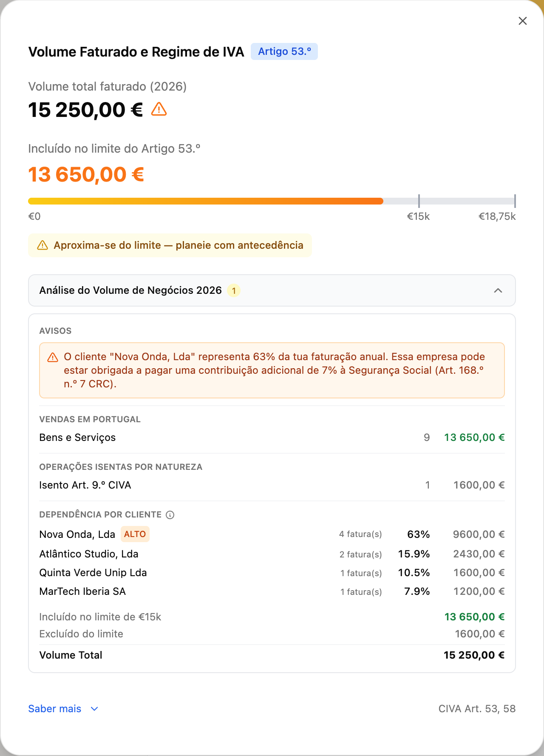Collapse the Análise do Volume de Negócios chevron
Viewport: 544px width, 756px height.
click(x=498, y=290)
